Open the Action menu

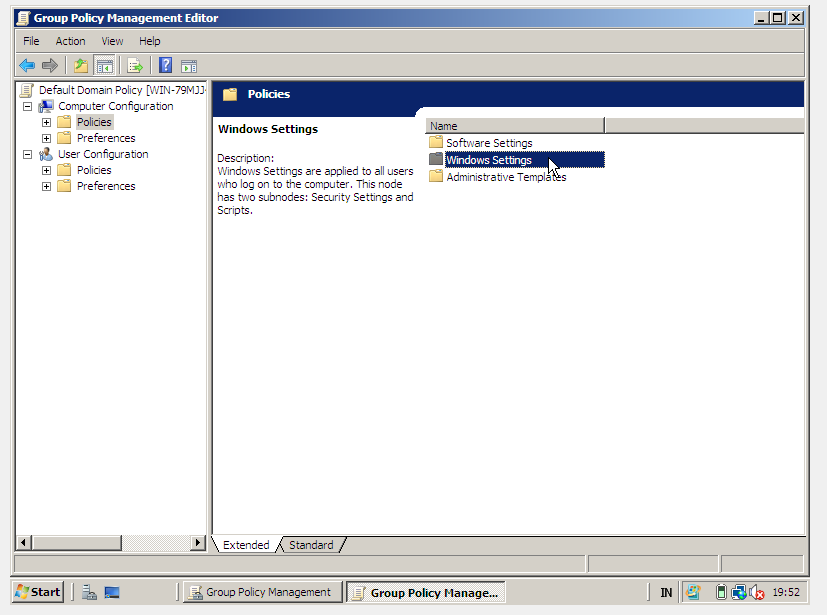coord(70,41)
